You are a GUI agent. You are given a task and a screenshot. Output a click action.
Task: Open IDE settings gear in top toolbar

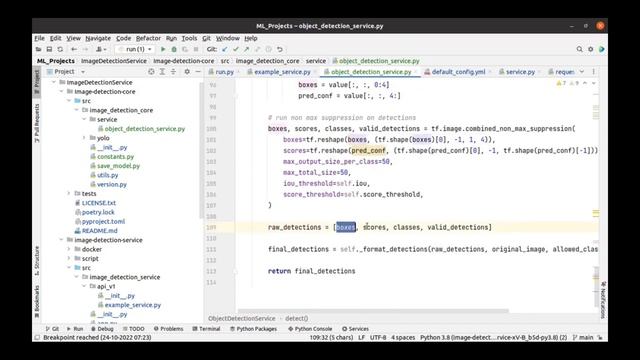tap(590, 49)
